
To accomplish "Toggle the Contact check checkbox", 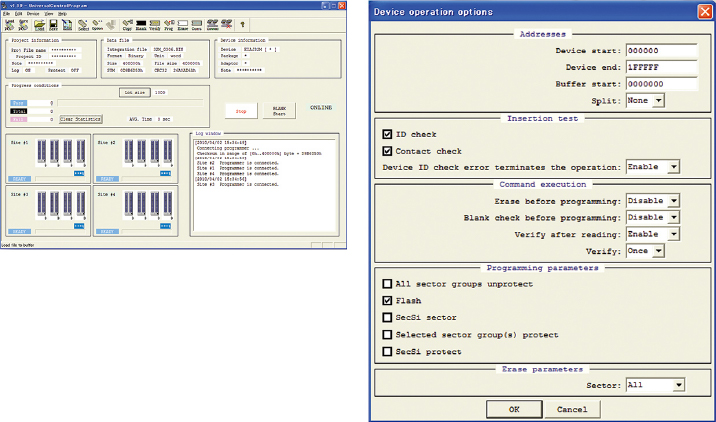I will (x=387, y=151).
